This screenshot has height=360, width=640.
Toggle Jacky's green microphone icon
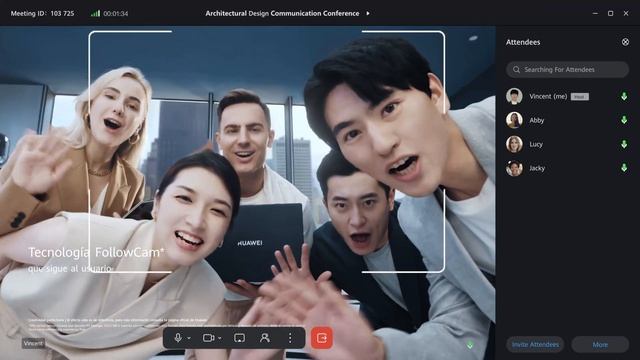(x=624, y=168)
